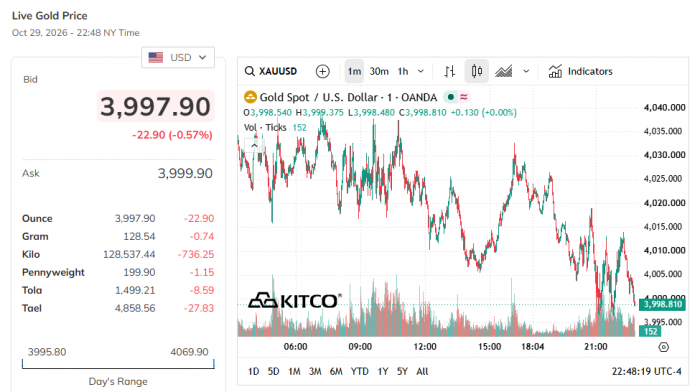The height and width of the screenshot is (392, 700).
Task: Click the Day's Range bar
Action: (118, 364)
